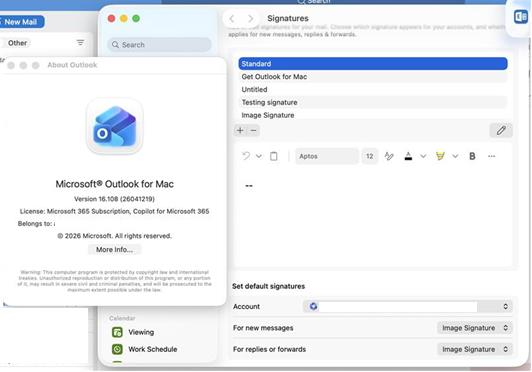Viewport: 532px width, 372px height.
Task: Remove selected signature with minus button
Action: point(253,130)
